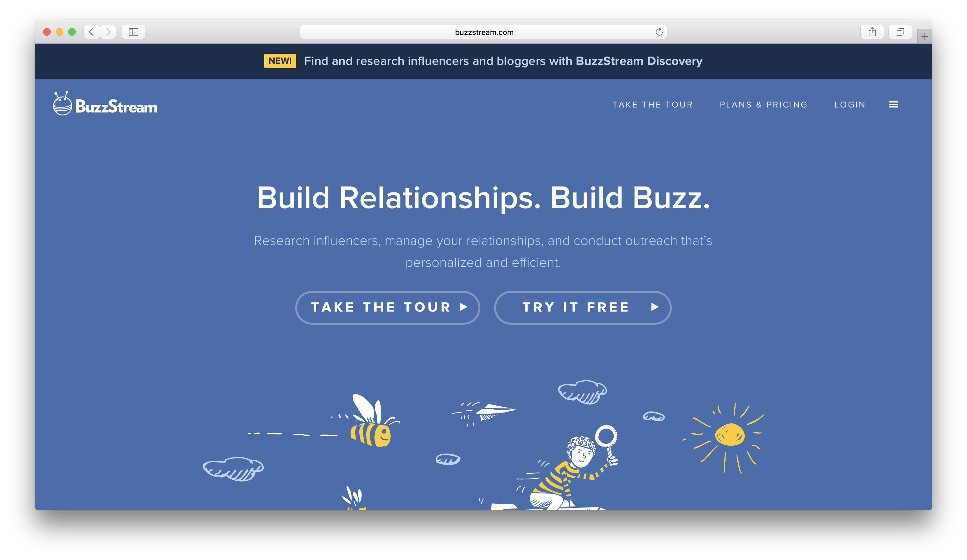Click BuzzStream Discovery announcement link
This screenshot has height=560, width=967.
[x=640, y=60]
